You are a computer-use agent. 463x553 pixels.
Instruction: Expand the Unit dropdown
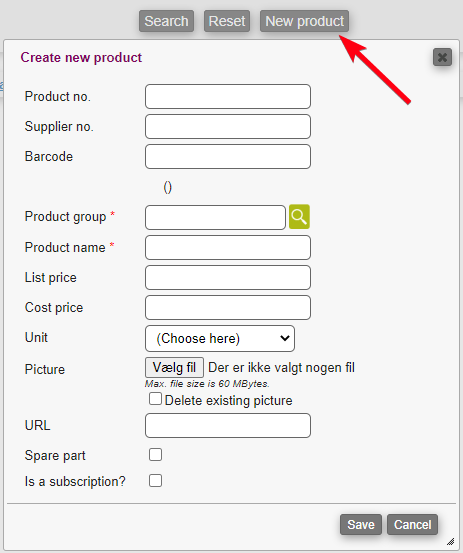coord(220,339)
